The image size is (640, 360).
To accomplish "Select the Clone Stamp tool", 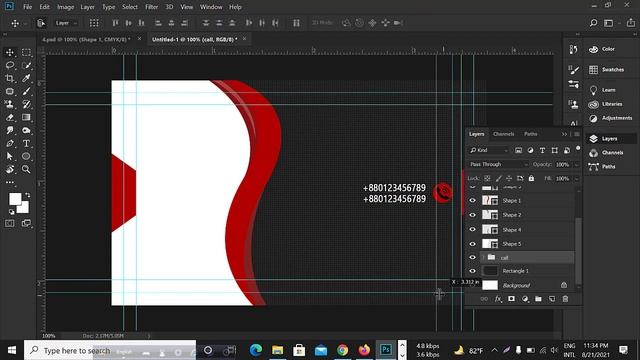I will click(x=10, y=104).
